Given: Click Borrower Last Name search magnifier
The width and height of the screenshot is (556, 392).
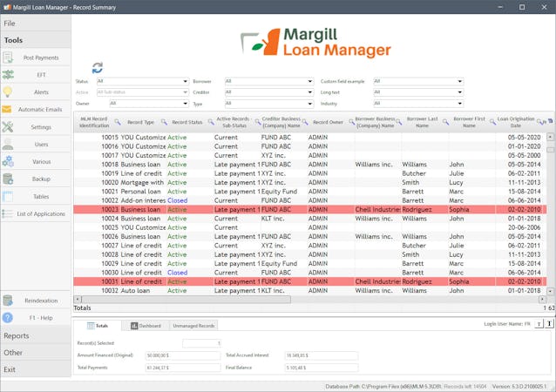Looking at the screenshot, I should coord(445,122).
